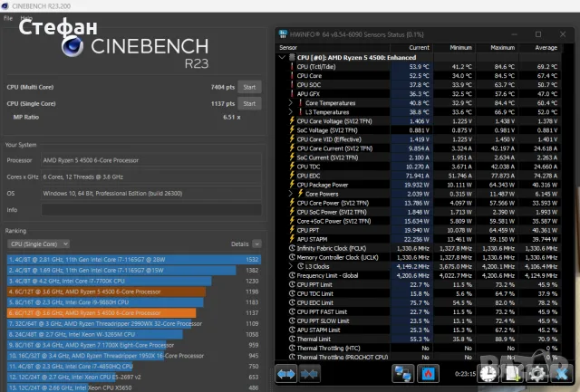Click the HWiNFO shrink columns arrows icon
The image size is (580, 392).
309,374
